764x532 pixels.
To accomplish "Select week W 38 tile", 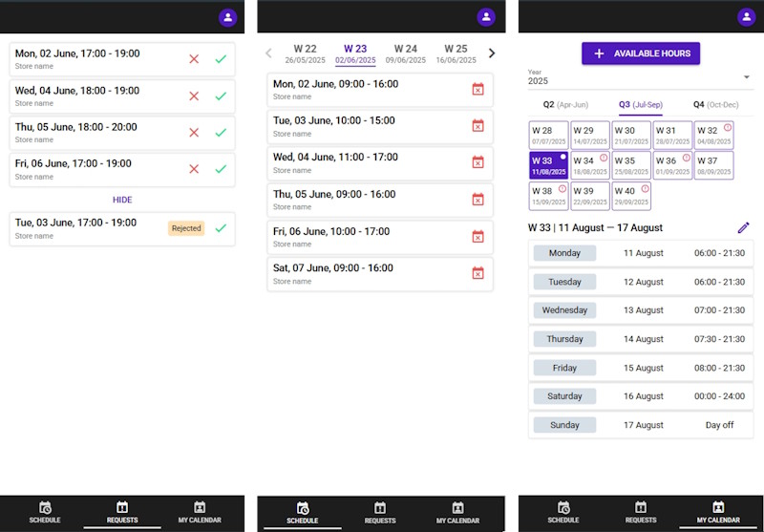I will (x=548, y=196).
